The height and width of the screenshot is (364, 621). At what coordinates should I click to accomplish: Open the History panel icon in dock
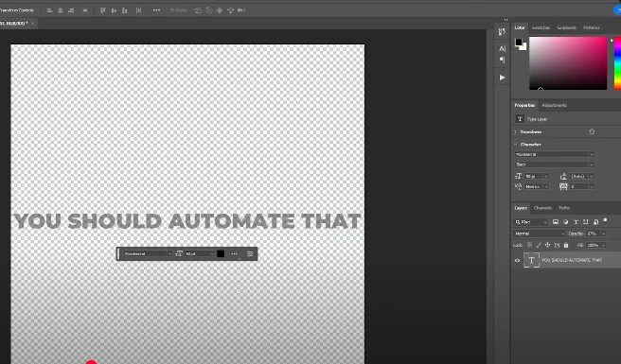pyautogui.click(x=502, y=31)
